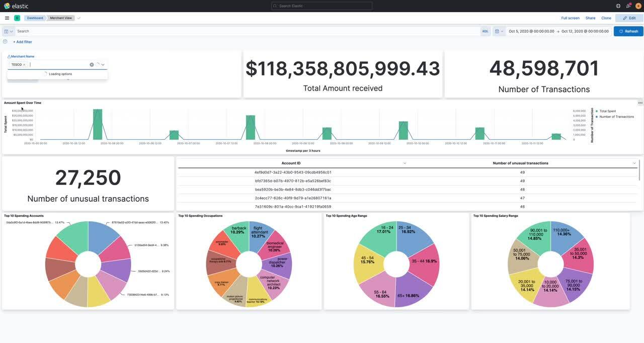The image size is (644, 343).
Task: Change the end date Oct 12, 2020
Action: point(585,31)
